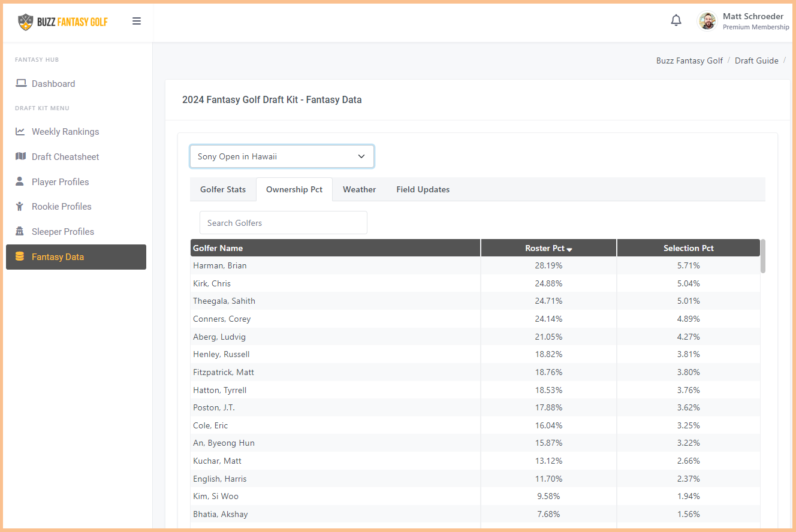The height and width of the screenshot is (532, 796).
Task: Click Bhatia, Akshay golfer name
Action: click(221, 514)
